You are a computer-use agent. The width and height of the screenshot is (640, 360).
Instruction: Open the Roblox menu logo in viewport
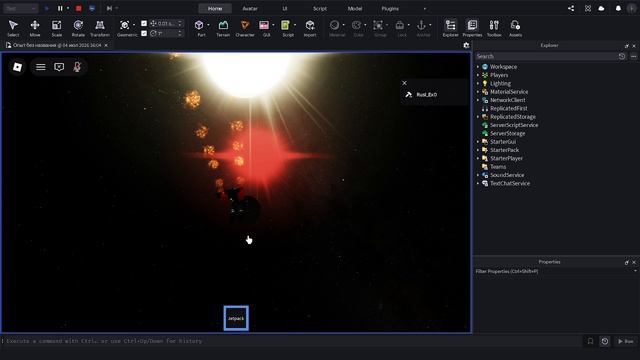(x=17, y=67)
